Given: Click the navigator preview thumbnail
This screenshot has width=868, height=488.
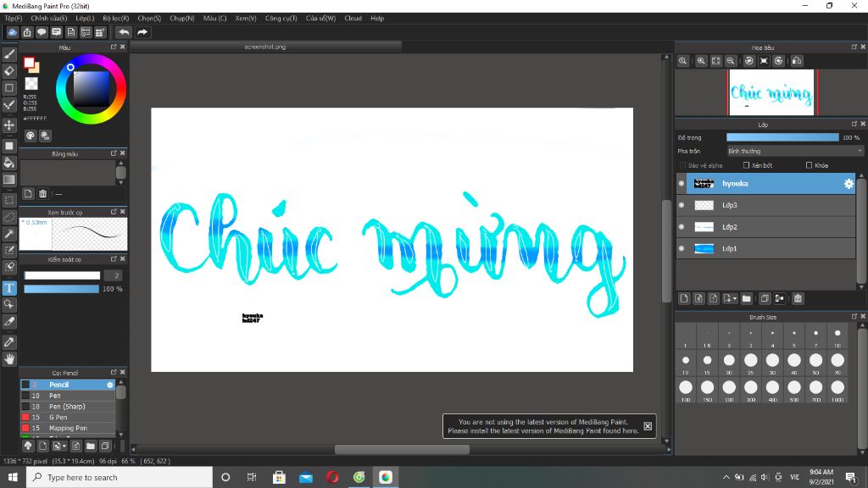Looking at the screenshot, I should coord(771,92).
